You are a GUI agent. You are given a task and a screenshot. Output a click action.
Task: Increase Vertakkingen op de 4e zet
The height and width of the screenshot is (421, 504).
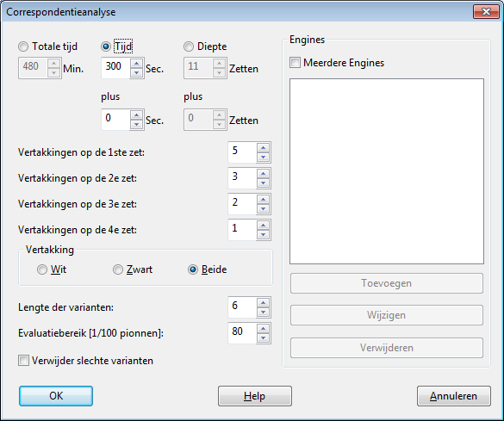(264, 225)
